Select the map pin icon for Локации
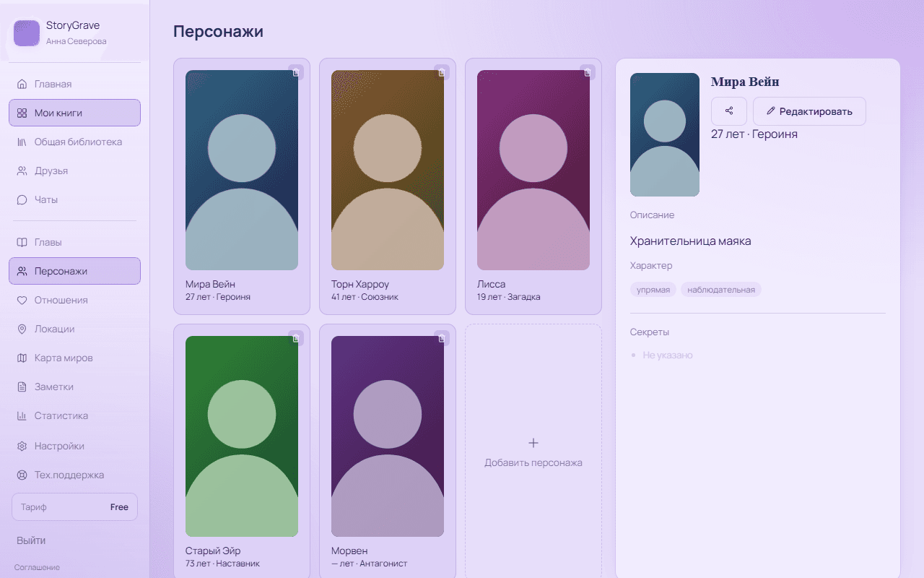The height and width of the screenshot is (578, 924). (22, 329)
